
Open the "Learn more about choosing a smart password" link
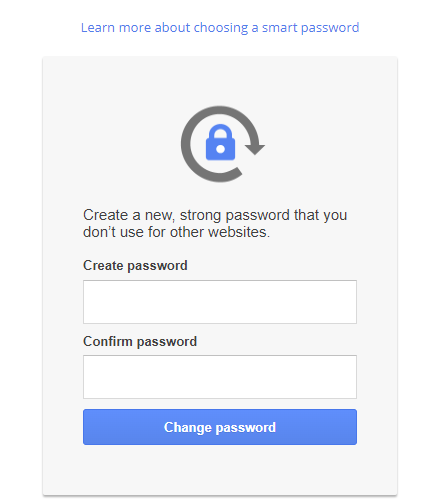pyautogui.click(x=220, y=28)
